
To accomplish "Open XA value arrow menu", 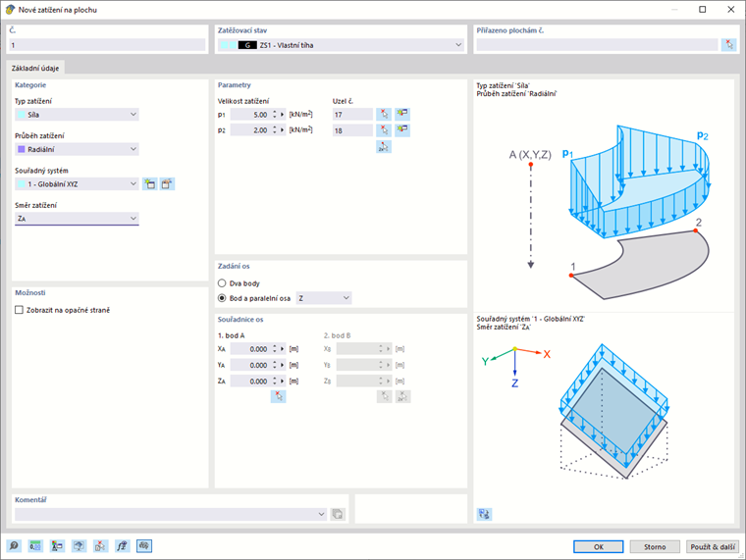I will click(282, 349).
